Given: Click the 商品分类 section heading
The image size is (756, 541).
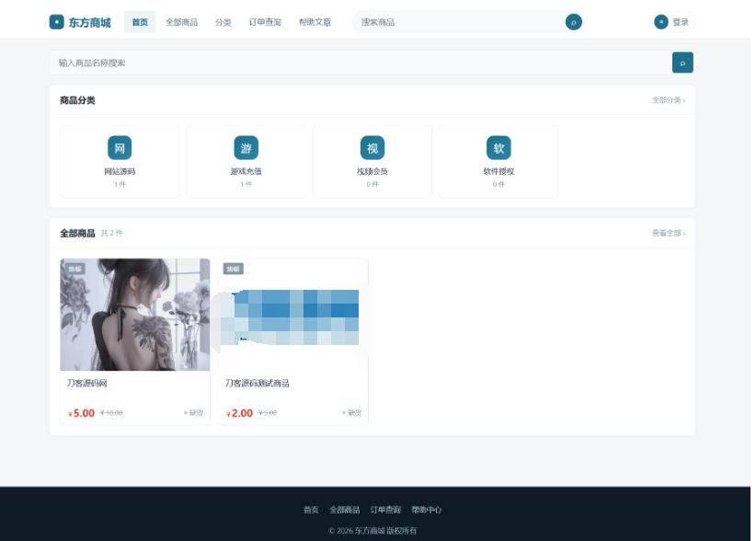Looking at the screenshot, I should click(77, 100).
